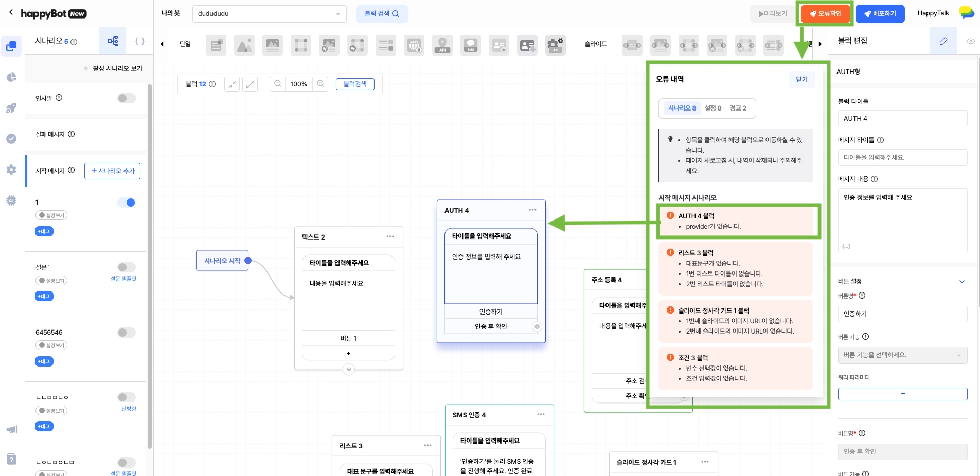The width and height of the screenshot is (980, 476).
Task: Select the curly braces variables tab
Action: [x=140, y=41]
